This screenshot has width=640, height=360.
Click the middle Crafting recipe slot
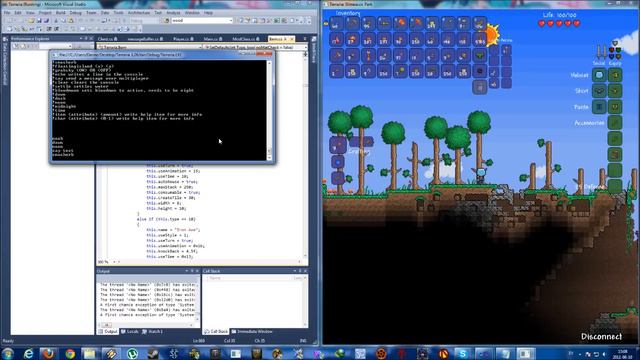tap(338, 162)
